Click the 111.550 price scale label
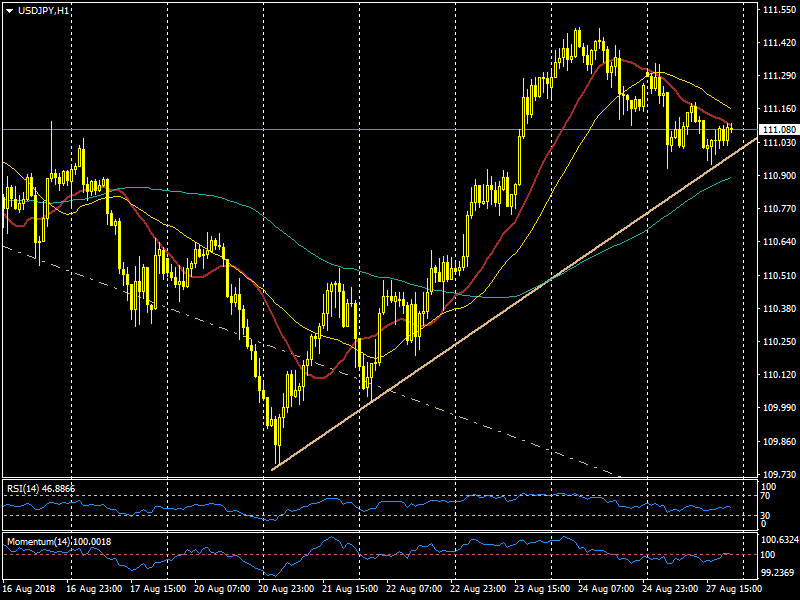 [x=779, y=10]
